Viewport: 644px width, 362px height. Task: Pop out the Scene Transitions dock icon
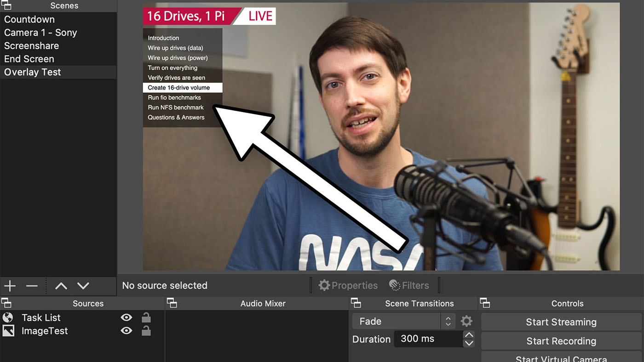(356, 303)
